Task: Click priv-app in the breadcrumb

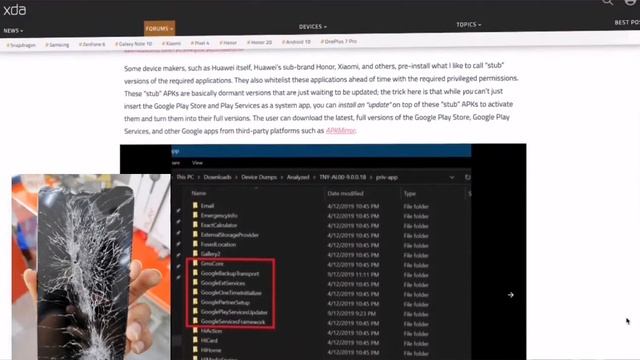Action: (387, 177)
